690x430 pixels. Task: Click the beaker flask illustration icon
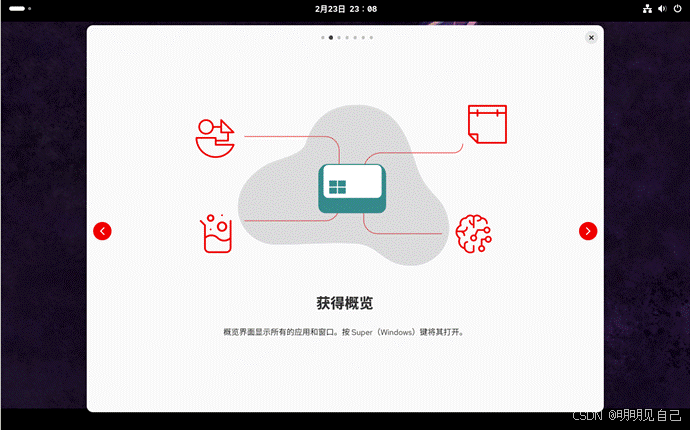216,234
